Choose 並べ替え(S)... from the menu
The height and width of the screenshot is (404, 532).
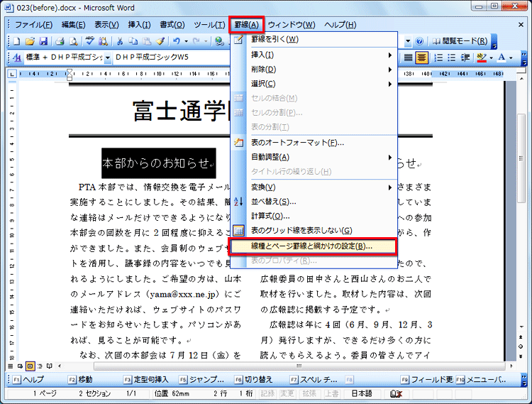(314, 202)
